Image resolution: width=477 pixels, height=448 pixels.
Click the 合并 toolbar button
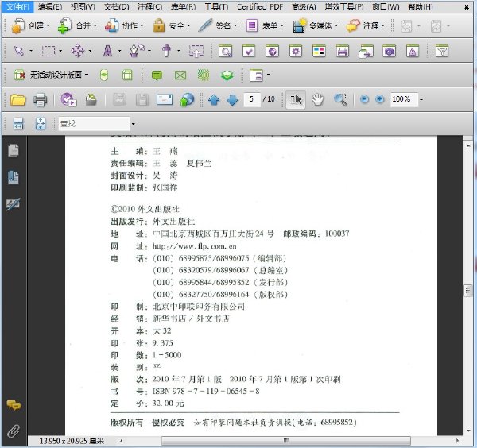(74, 26)
